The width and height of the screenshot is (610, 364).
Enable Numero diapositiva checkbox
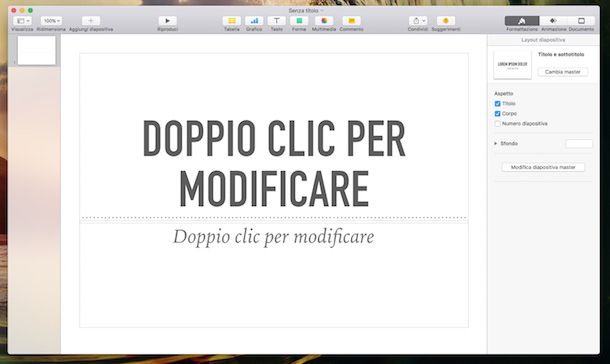497,124
